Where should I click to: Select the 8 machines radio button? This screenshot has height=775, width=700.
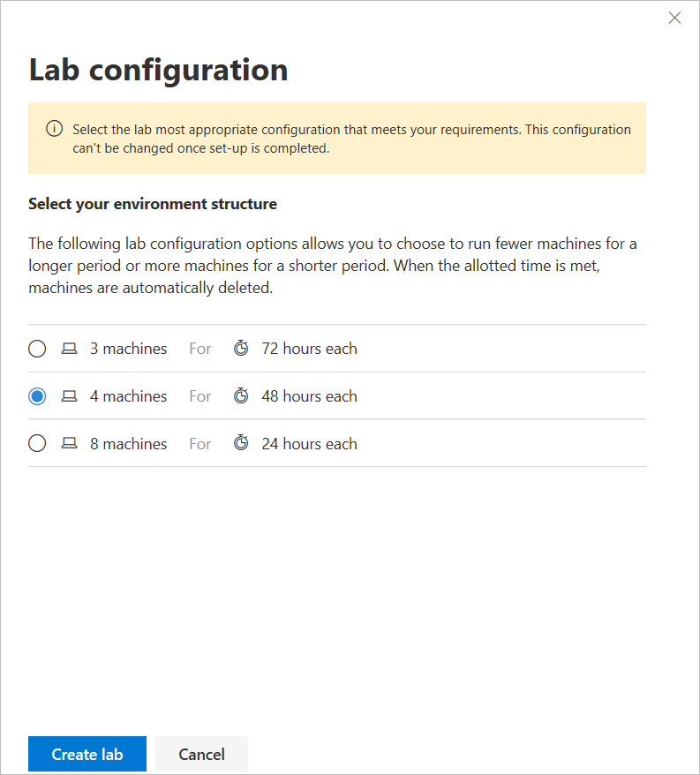(x=37, y=444)
